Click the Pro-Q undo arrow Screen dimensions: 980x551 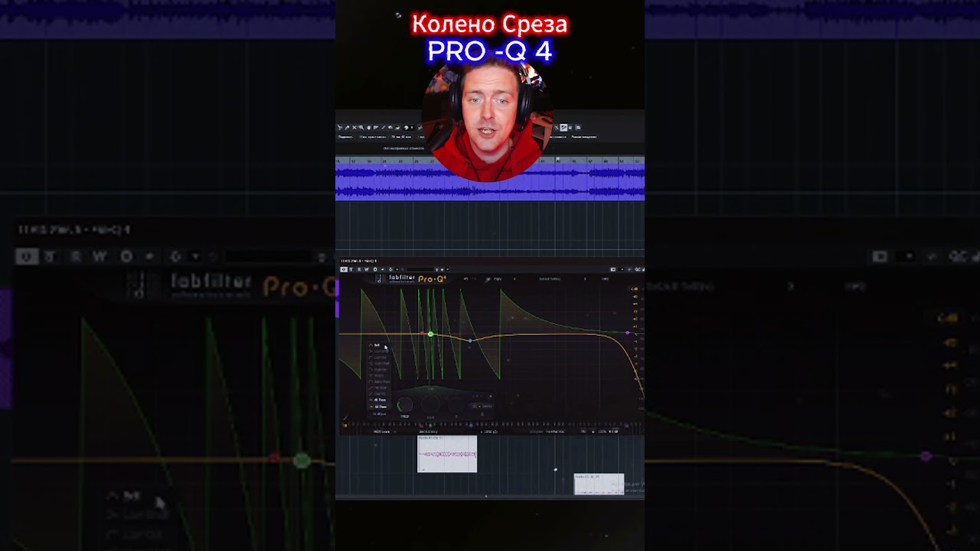(465, 279)
